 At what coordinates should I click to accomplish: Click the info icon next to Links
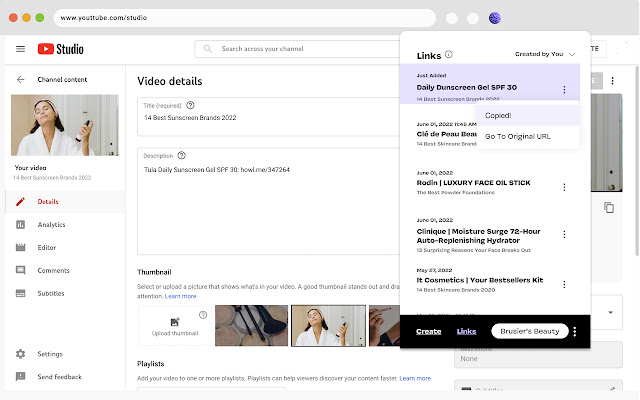coord(449,54)
